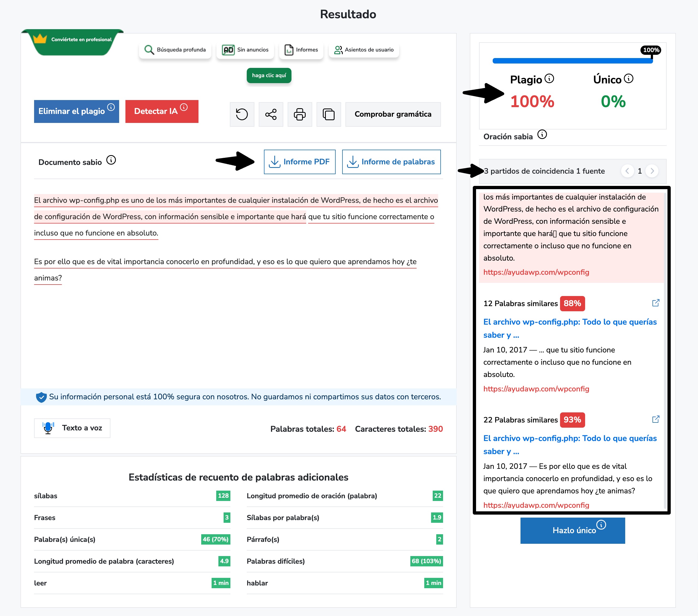The height and width of the screenshot is (616, 698).
Task: Open ayudawp.com link in highlighted match
Action: [536, 272]
